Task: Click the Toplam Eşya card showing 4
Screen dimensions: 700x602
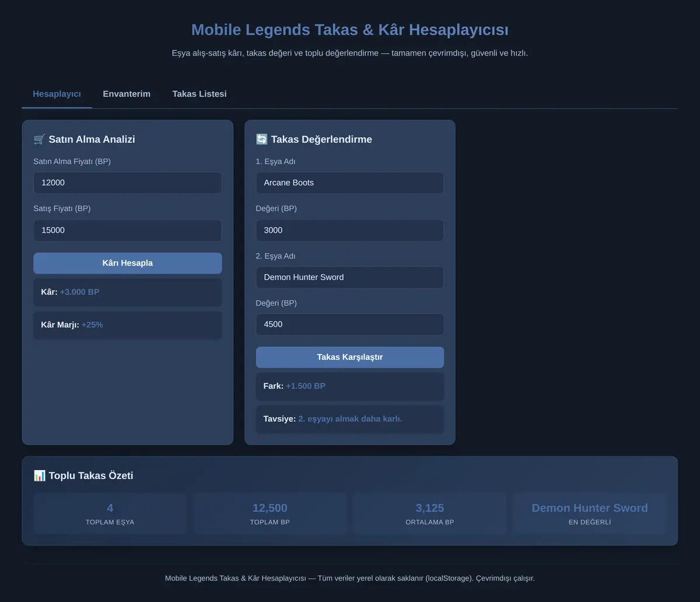Action: click(110, 513)
